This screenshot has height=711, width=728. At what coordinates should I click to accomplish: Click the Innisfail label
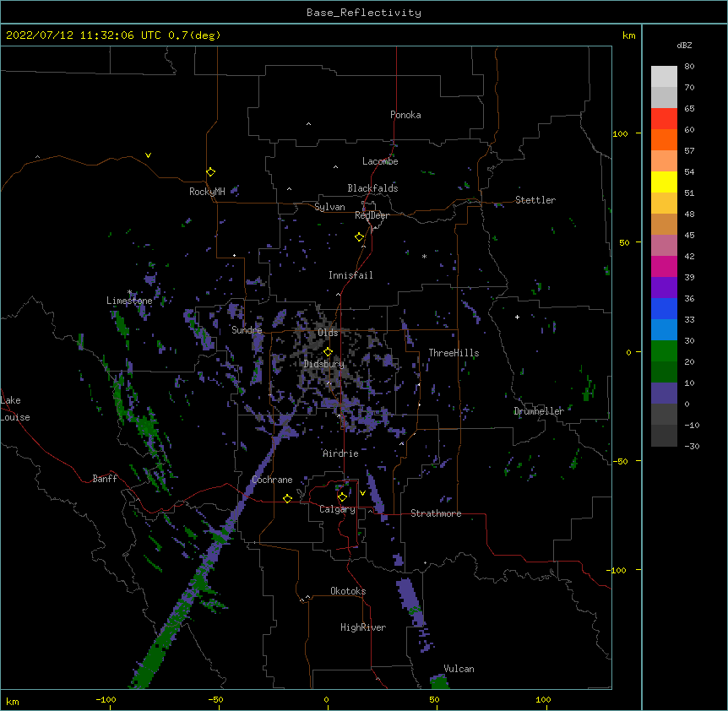[350, 275]
